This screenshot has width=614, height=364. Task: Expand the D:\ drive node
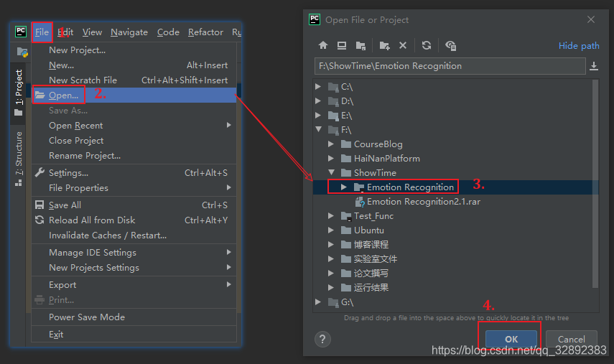(x=318, y=101)
